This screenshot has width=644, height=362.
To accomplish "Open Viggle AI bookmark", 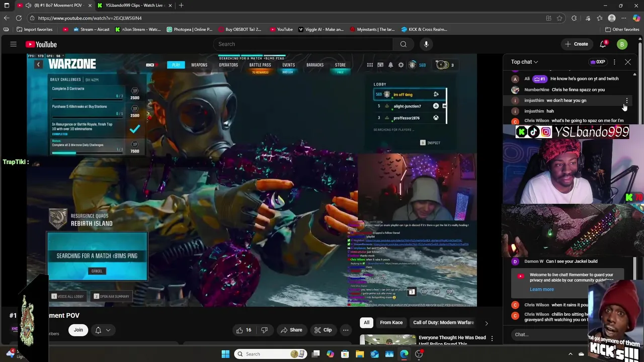I will [320, 29].
